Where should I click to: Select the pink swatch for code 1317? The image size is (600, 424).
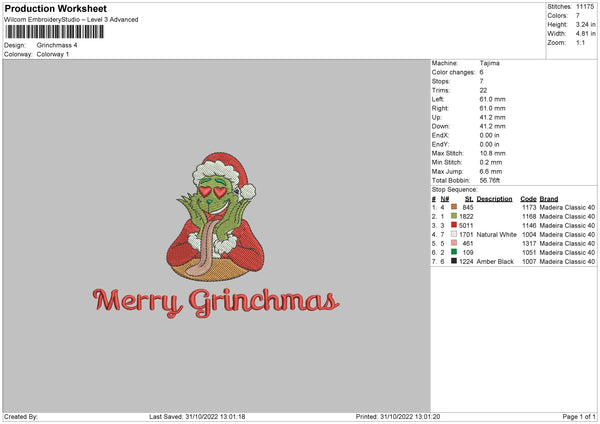(x=454, y=243)
